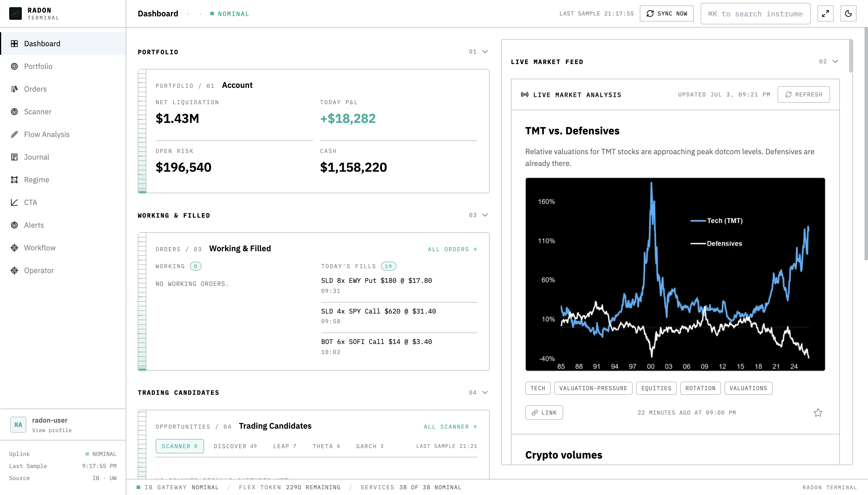The height and width of the screenshot is (495, 868).
Task: Filter by the VALUATION-PRESSURE tag
Action: (593, 388)
